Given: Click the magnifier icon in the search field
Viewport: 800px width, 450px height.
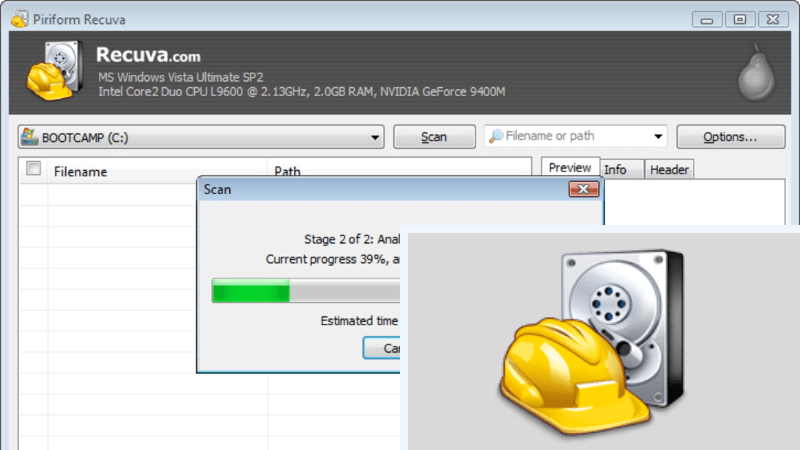Looking at the screenshot, I should pos(495,137).
